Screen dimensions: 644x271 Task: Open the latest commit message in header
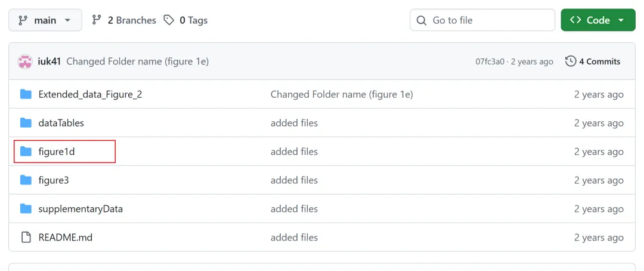[137, 61]
